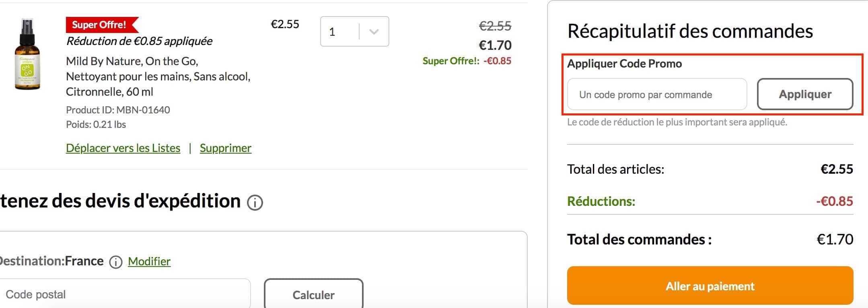Click the Mild By Nature product title
This screenshot has width=868, height=308.
(158, 76)
